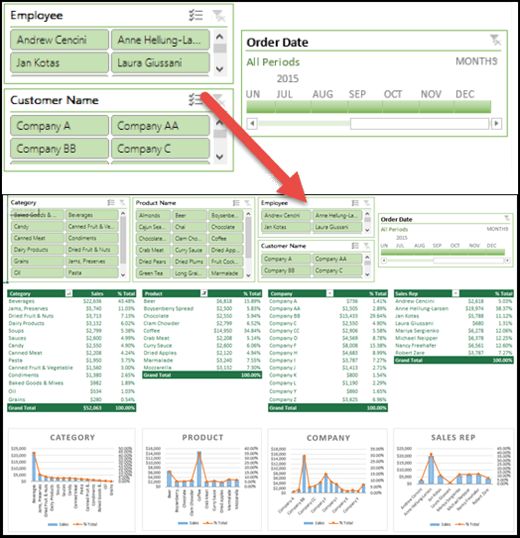This screenshot has width=520, height=538.
Task: Click left arrow of enlarged Order Date scrollbar
Action: tap(252, 124)
